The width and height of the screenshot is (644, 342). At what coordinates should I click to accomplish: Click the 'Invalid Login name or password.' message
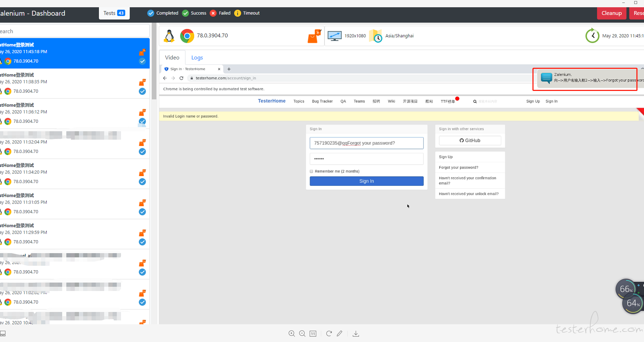pos(191,116)
